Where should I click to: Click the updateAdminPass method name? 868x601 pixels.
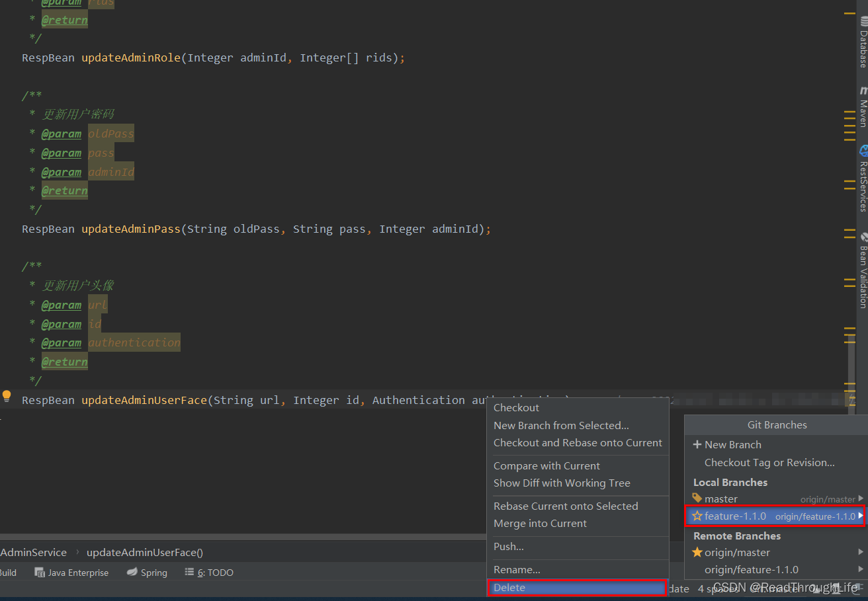(x=131, y=229)
